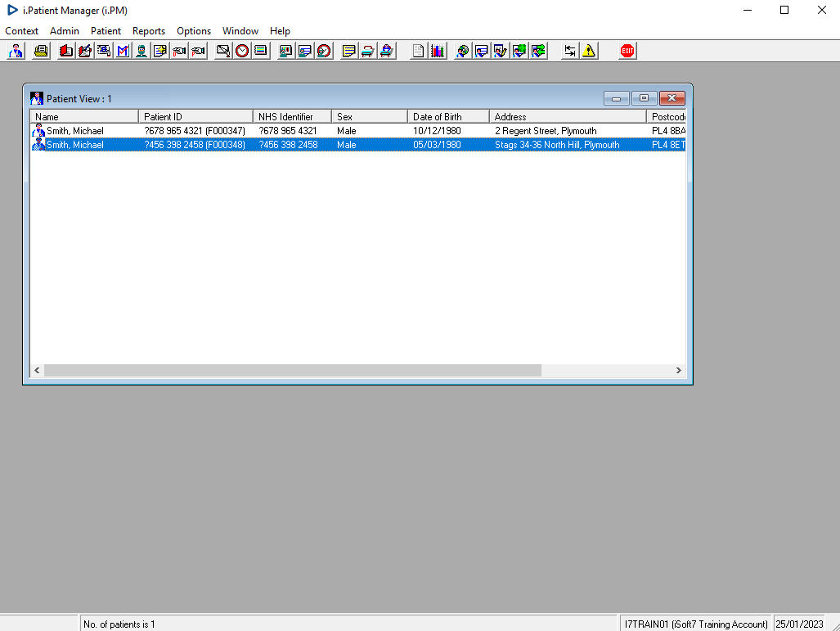Click the yellow lined notepad icon
This screenshot has height=631, width=840.
349,51
